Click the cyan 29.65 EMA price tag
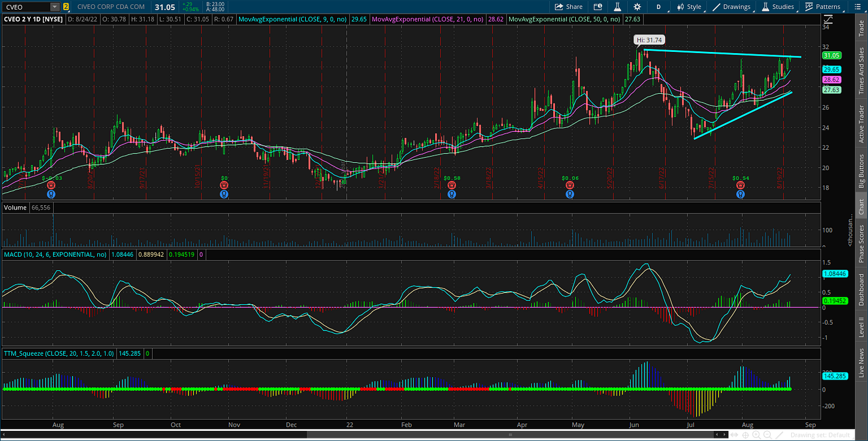 point(831,69)
